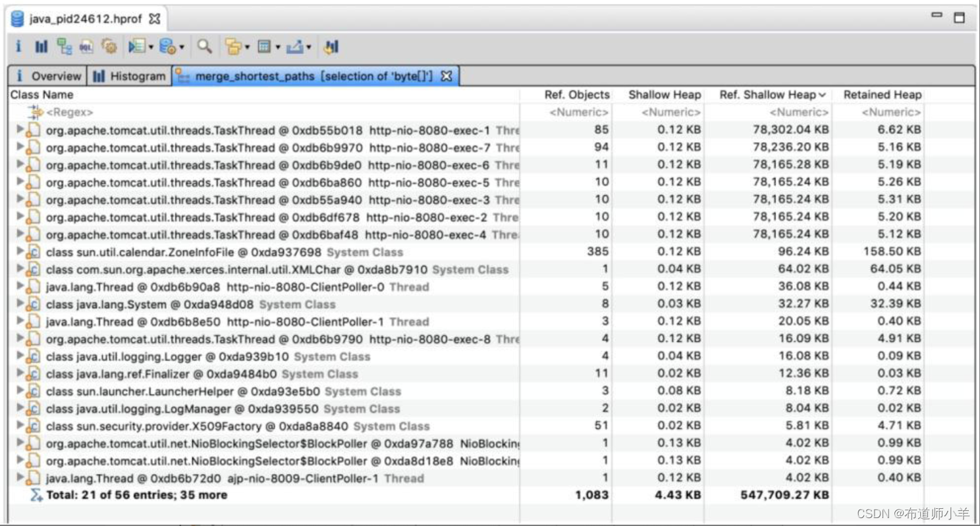This screenshot has height=526, width=980.
Task: Sort by the Retained Heap column header
Action: click(878, 95)
